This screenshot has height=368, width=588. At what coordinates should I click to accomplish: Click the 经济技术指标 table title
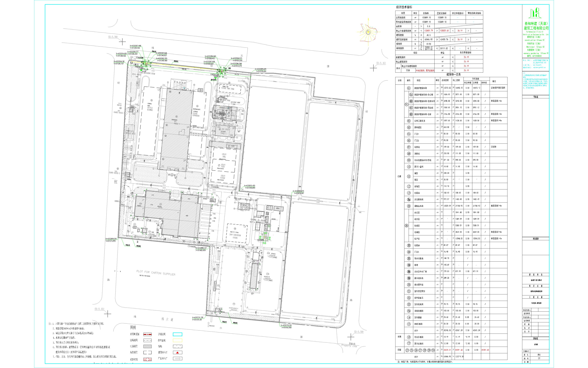pyautogui.click(x=404, y=7)
